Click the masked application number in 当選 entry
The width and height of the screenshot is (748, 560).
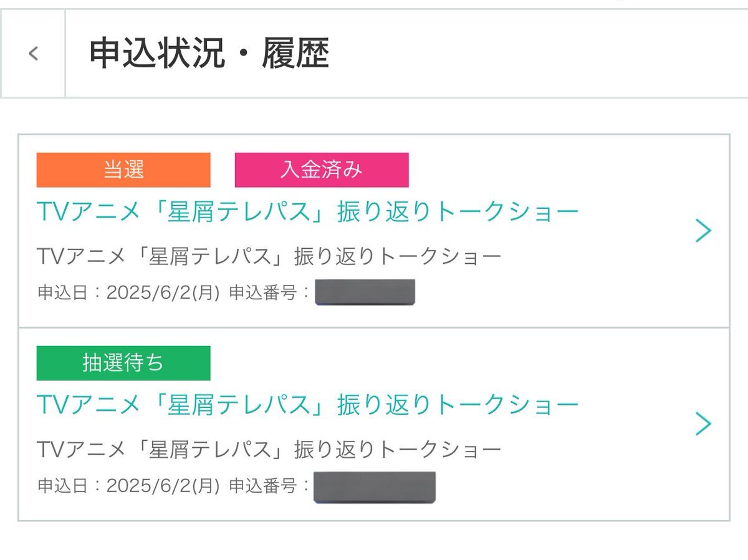click(365, 292)
